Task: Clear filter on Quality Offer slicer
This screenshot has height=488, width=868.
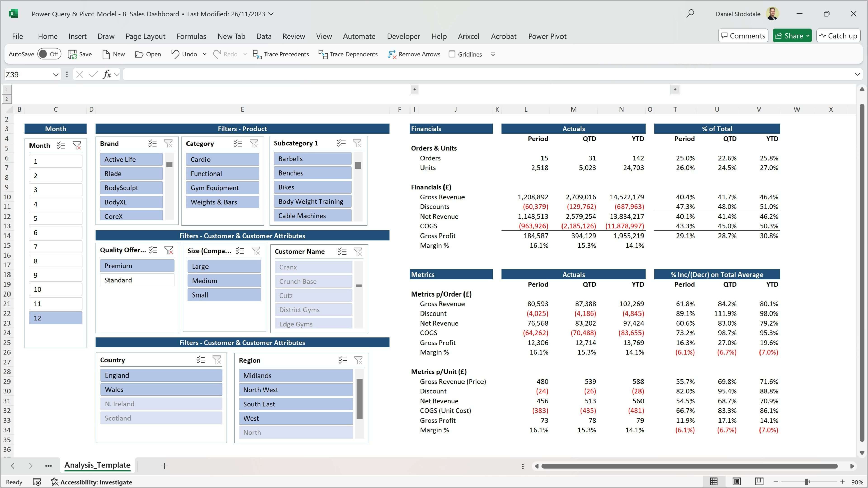Action: coord(169,250)
